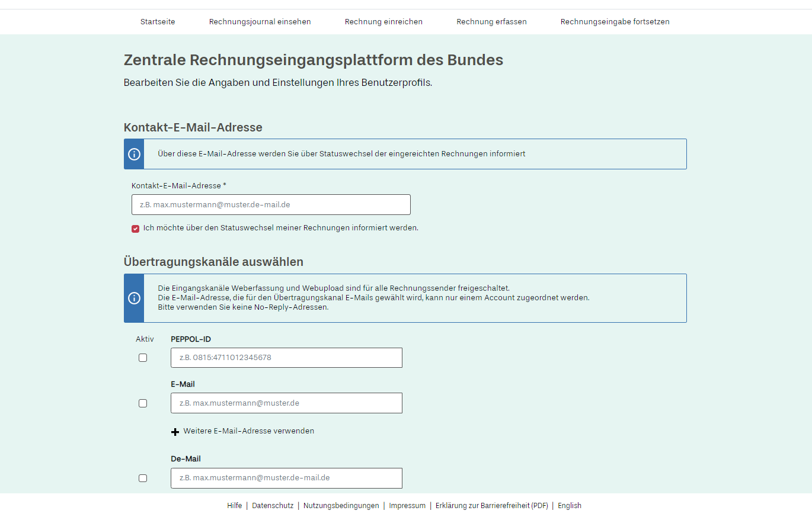The width and height of the screenshot is (812, 517).
Task: Focus the Kontakt-E-Mail-Adresse input field
Action: pyautogui.click(x=271, y=205)
